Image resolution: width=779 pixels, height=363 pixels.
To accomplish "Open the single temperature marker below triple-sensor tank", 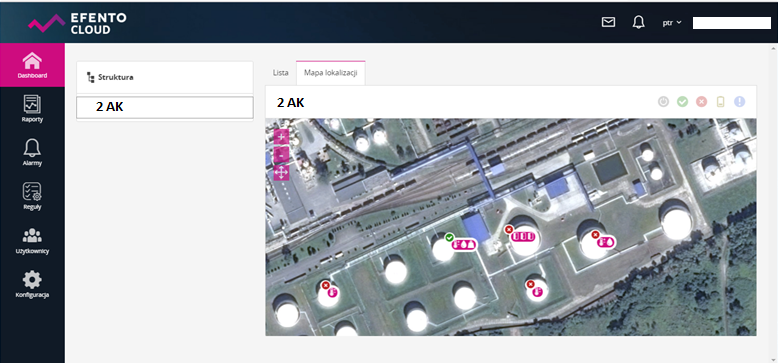I will coord(537,291).
